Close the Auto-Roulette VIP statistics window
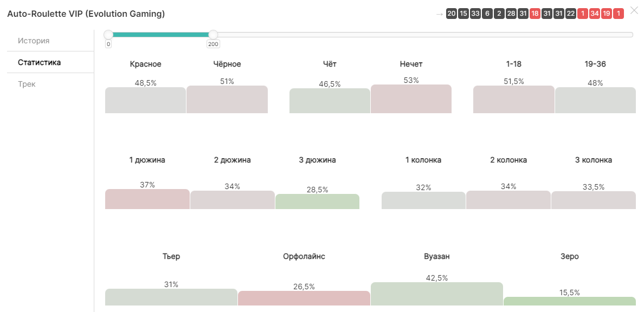This screenshot has height=312, width=644. click(634, 10)
